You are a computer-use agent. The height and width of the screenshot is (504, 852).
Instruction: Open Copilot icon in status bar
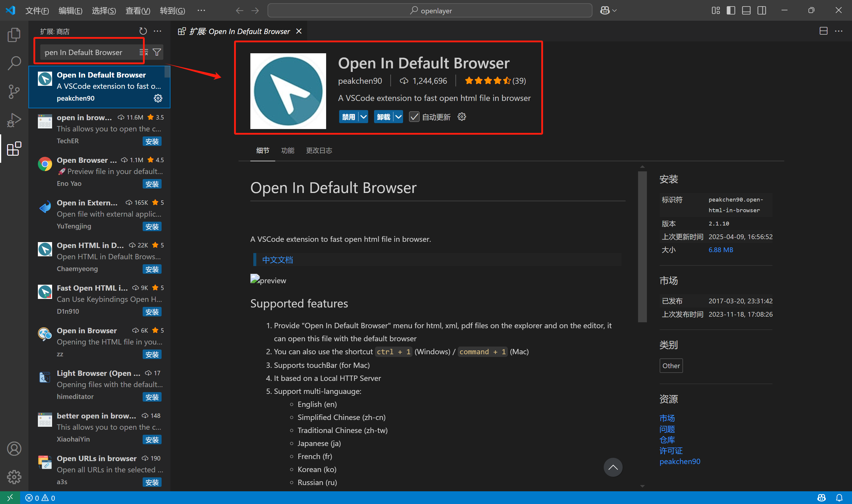coord(821,498)
